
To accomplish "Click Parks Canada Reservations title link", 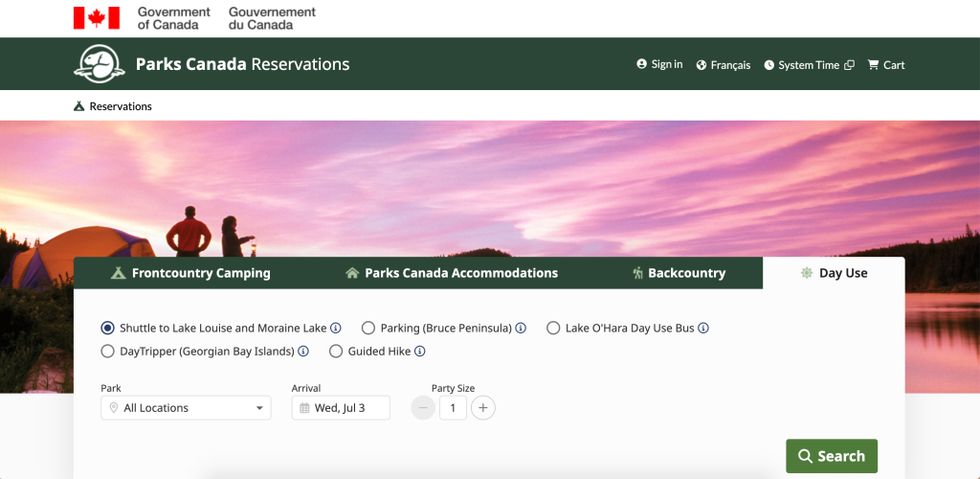I will [x=242, y=64].
